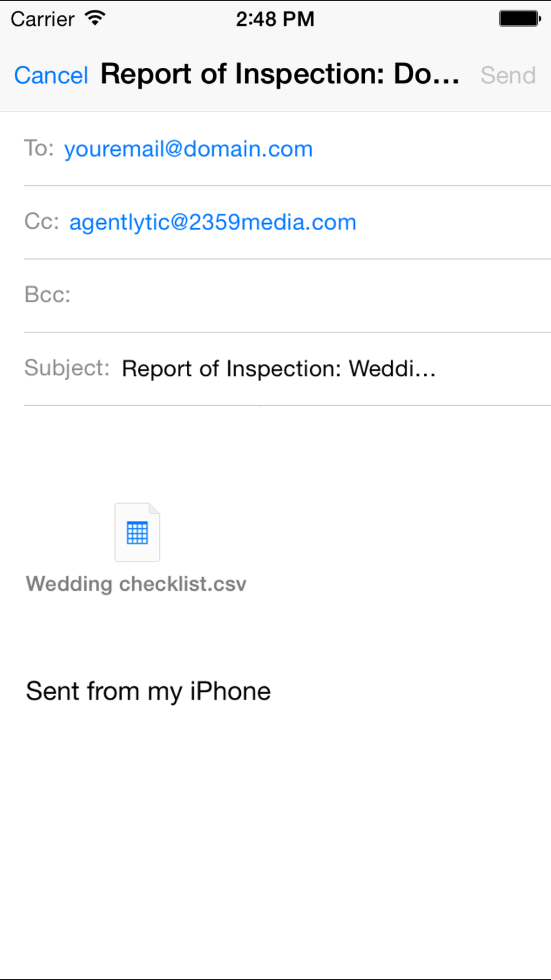Tap the Cc: label
The height and width of the screenshot is (980, 551).
click(42, 222)
